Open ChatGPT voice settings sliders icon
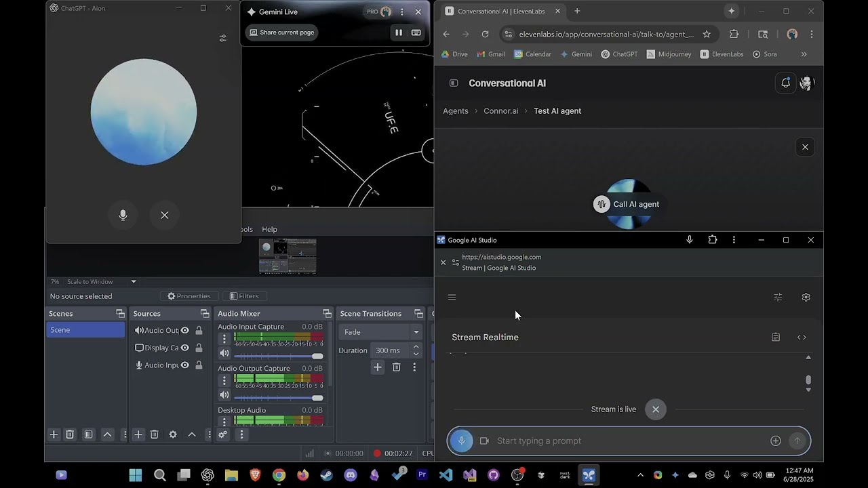This screenshot has width=868, height=488. [x=222, y=39]
